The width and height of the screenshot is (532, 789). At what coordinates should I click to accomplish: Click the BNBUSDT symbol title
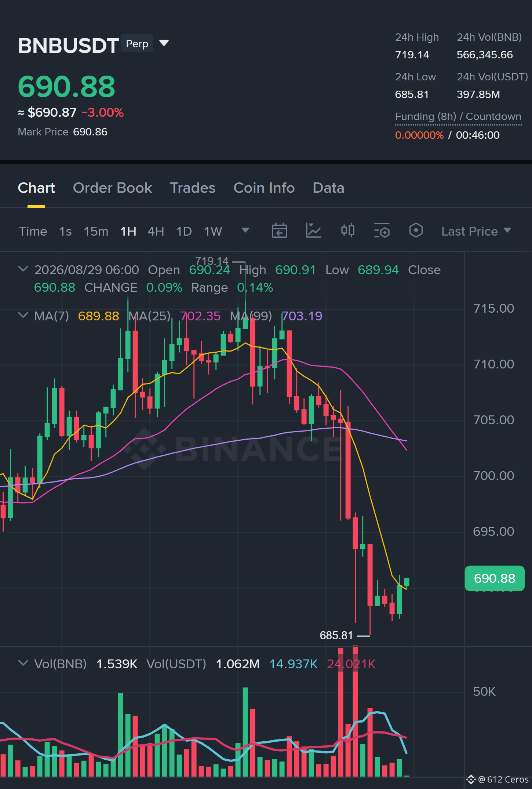68,46
